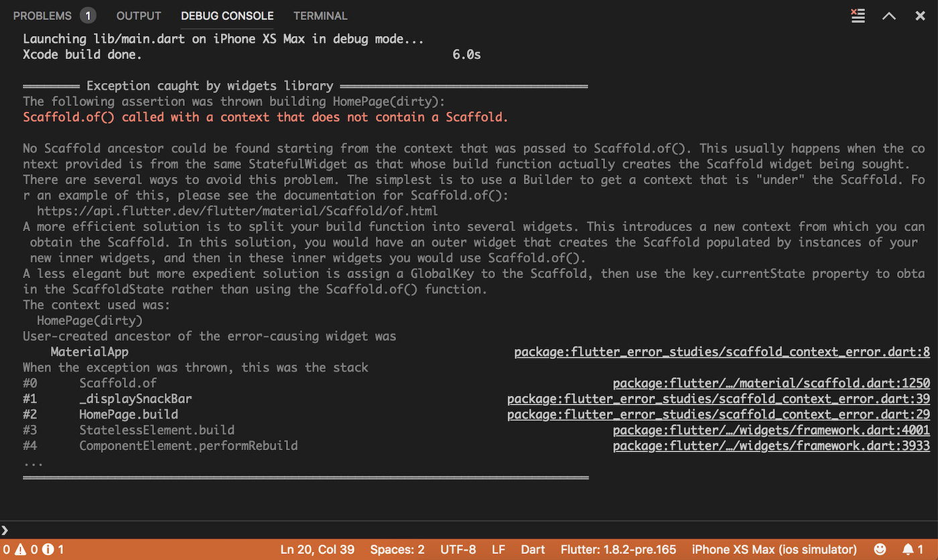
Task: Open scaffold_context_error.dart:29 source link
Action: 719,414
